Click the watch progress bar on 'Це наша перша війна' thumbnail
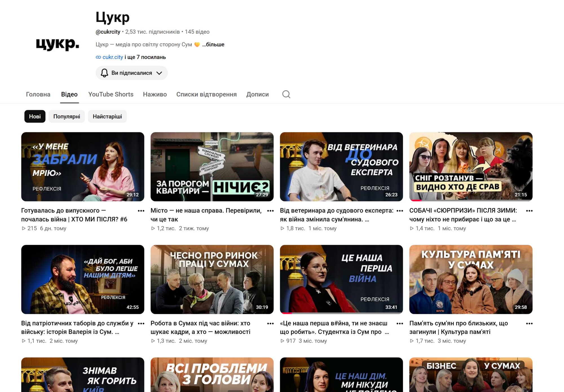Image resolution: width=564 pixels, height=392 pixels. point(342,313)
